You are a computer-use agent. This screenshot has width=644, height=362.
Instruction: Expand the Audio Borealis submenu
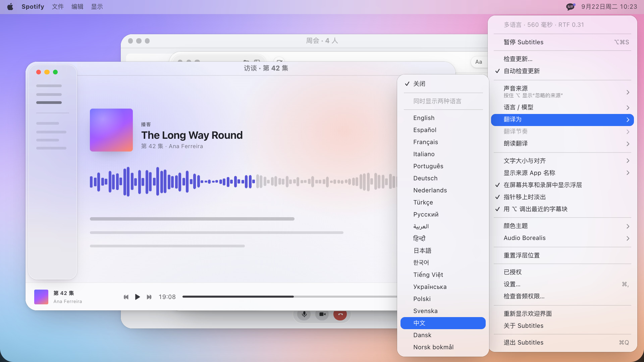[x=562, y=238]
